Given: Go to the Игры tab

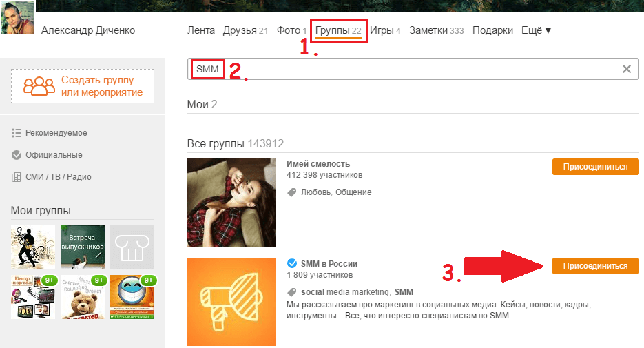Looking at the screenshot, I should click(x=385, y=30).
